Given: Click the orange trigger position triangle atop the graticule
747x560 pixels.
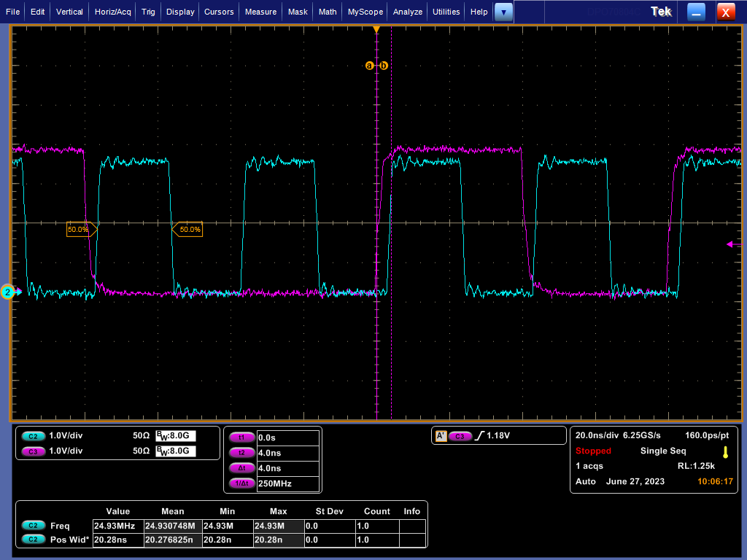Looking at the screenshot, I should [376, 30].
